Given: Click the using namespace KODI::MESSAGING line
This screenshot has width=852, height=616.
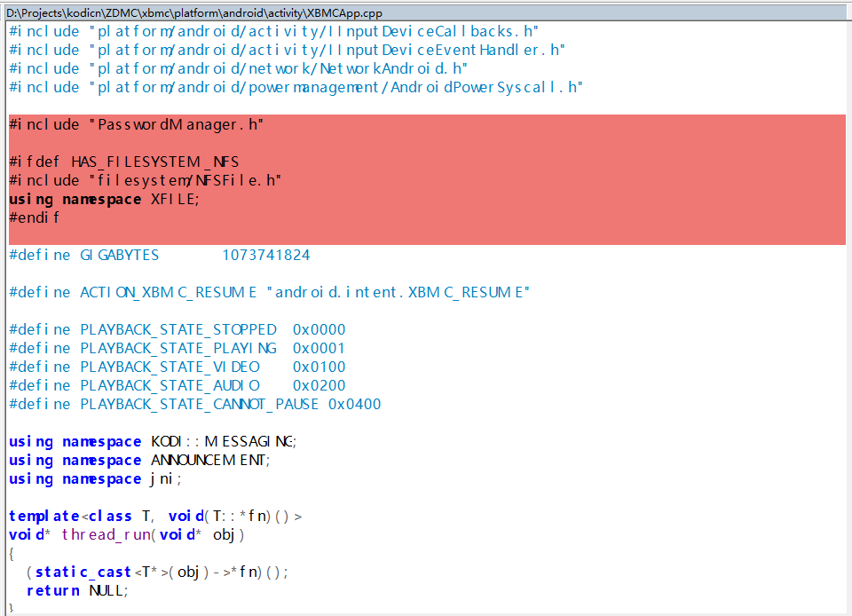Looking at the screenshot, I should (153, 441).
